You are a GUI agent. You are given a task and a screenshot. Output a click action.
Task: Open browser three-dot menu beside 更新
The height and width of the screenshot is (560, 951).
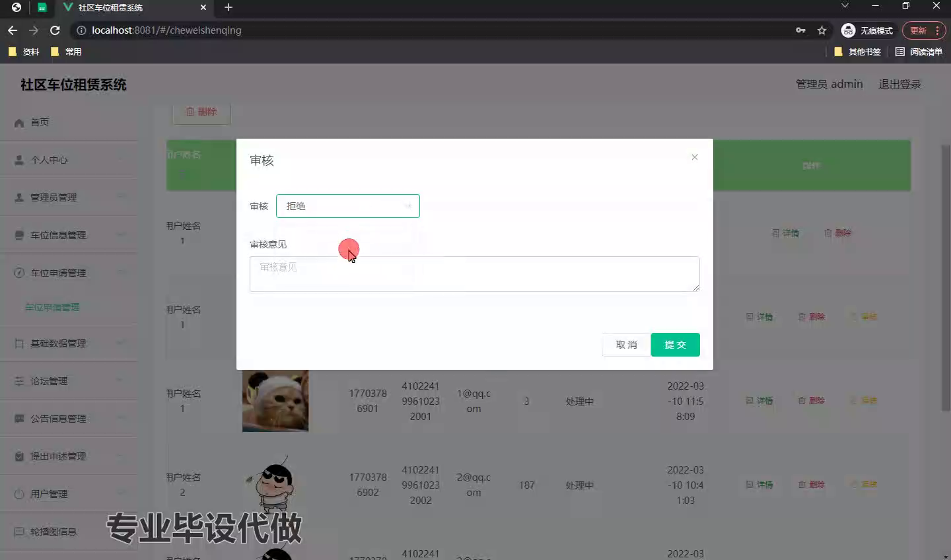tap(937, 30)
